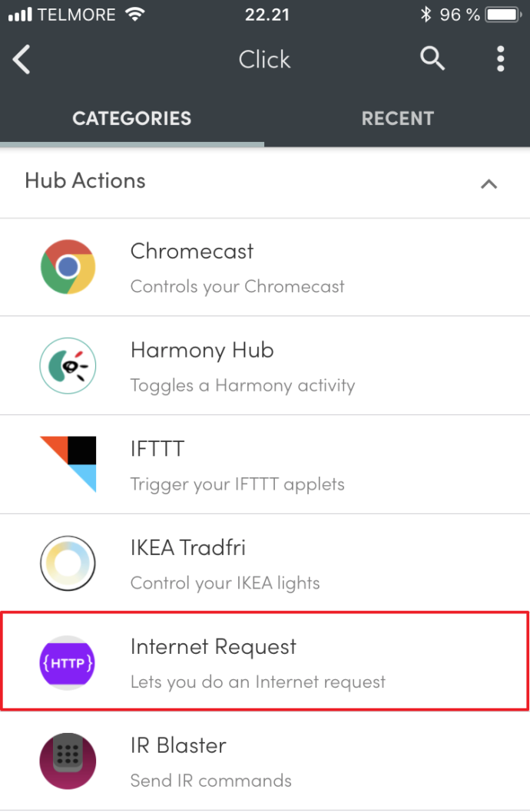
Task: Choose Internet Request action title
Action: coord(213,647)
